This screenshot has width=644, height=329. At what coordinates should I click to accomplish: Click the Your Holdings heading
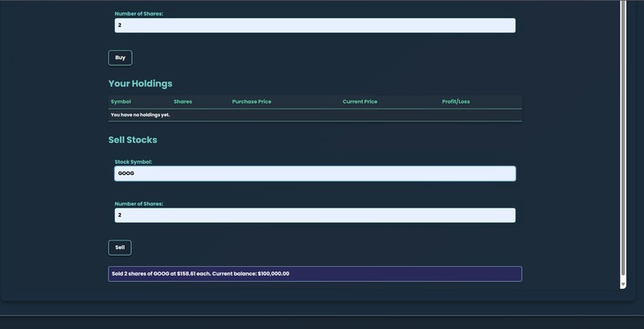pyautogui.click(x=141, y=84)
